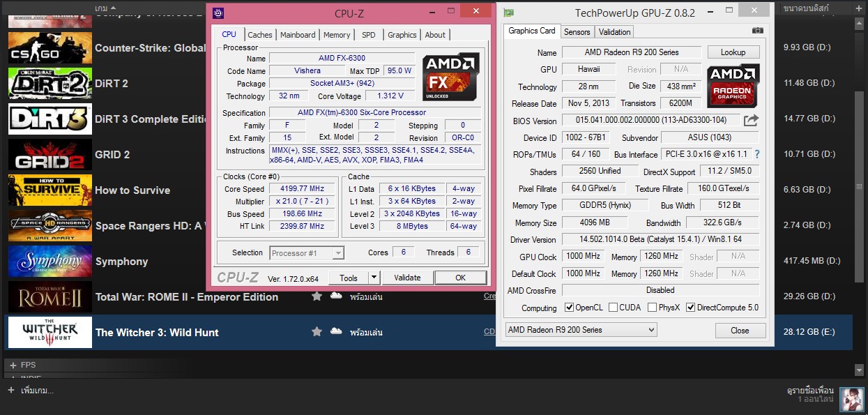Select The Witcher Wild Hunt thumbnail
This screenshot has height=415, width=868.
pyautogui.click(x=50, y=332)
